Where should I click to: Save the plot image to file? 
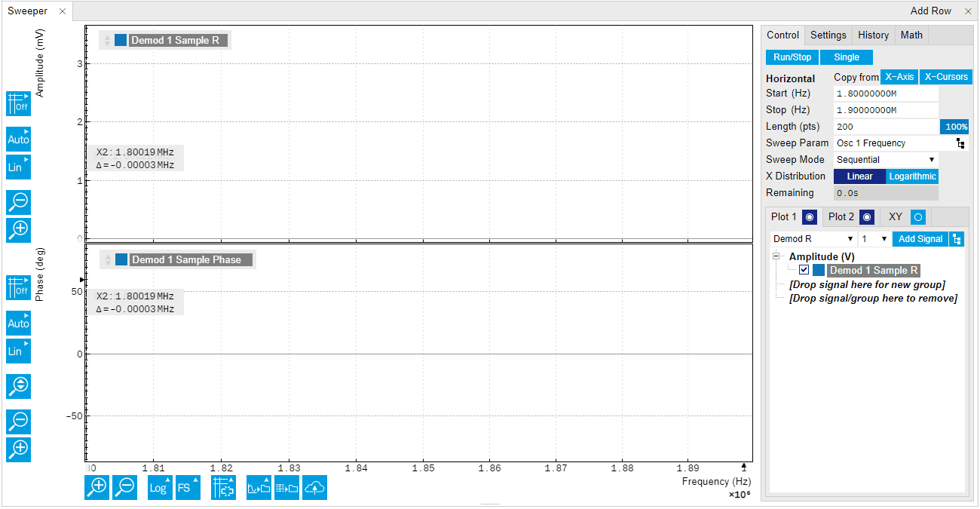(x=259, y=487)
